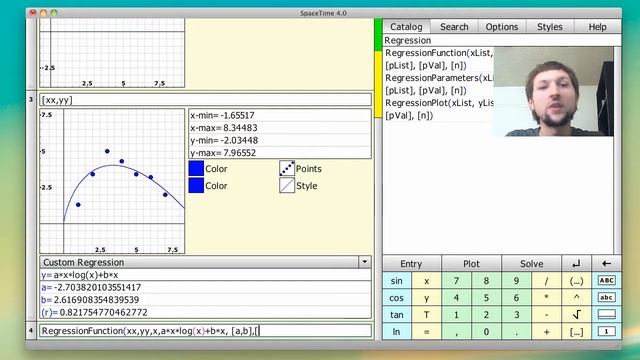Click the Regression catalog search field

pos(502,40)
